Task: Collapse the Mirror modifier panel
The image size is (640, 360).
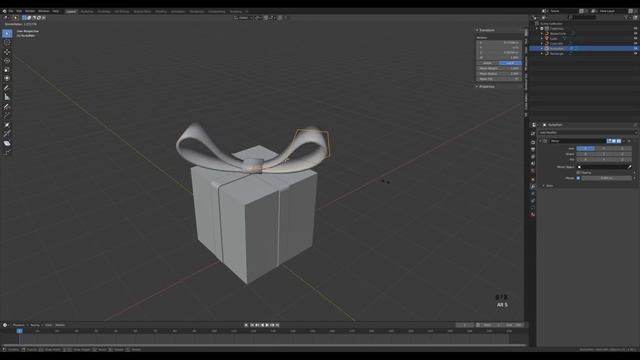Action: coord(540,141)
